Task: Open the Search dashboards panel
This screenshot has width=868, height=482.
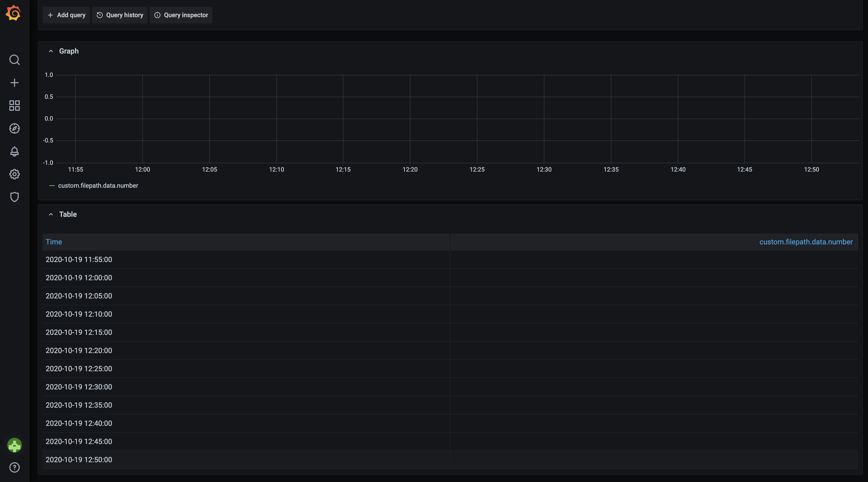Action: point(15,60)
